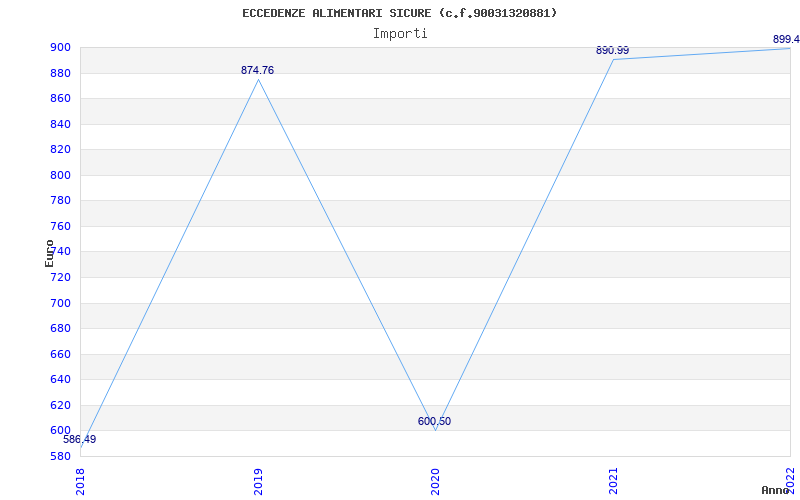The image size is (800, 500).
Task: Click the 2020 x-axis year label
Action: point(435,481)
